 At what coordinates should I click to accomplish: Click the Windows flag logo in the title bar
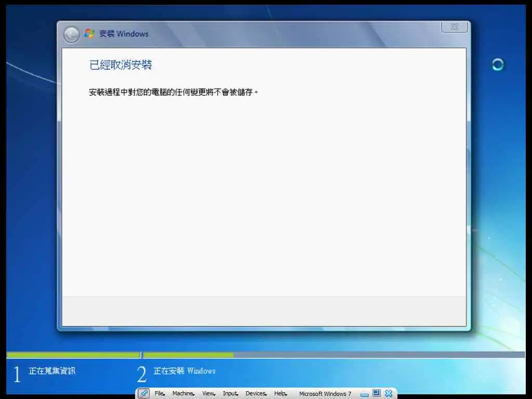coord(89,34)
